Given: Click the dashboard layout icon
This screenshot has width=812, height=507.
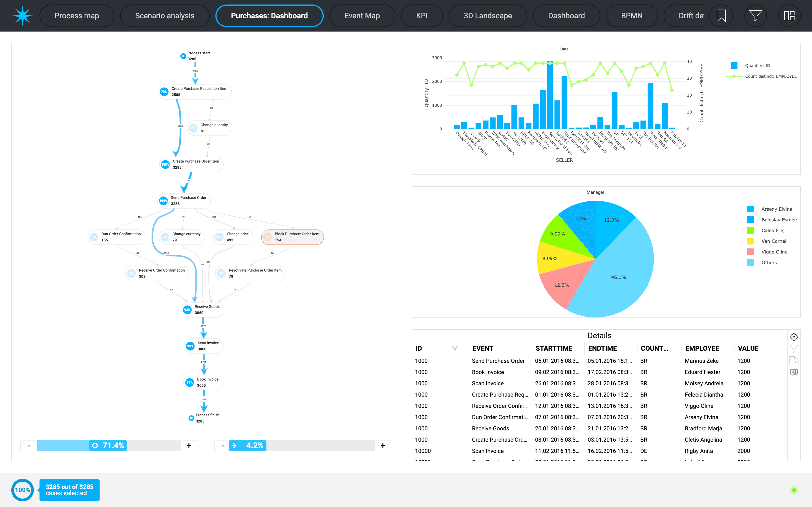Looking at the screenshot, I should tap(789, 16).
